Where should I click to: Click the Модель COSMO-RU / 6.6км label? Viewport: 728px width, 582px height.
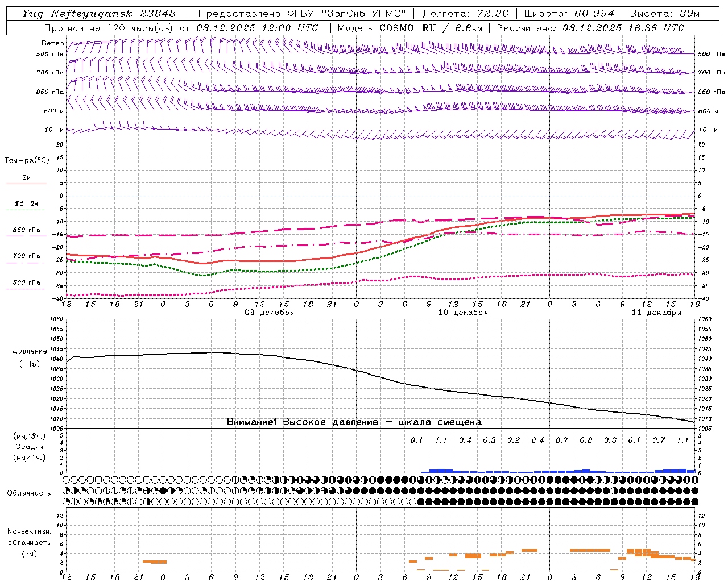[409, 28]
